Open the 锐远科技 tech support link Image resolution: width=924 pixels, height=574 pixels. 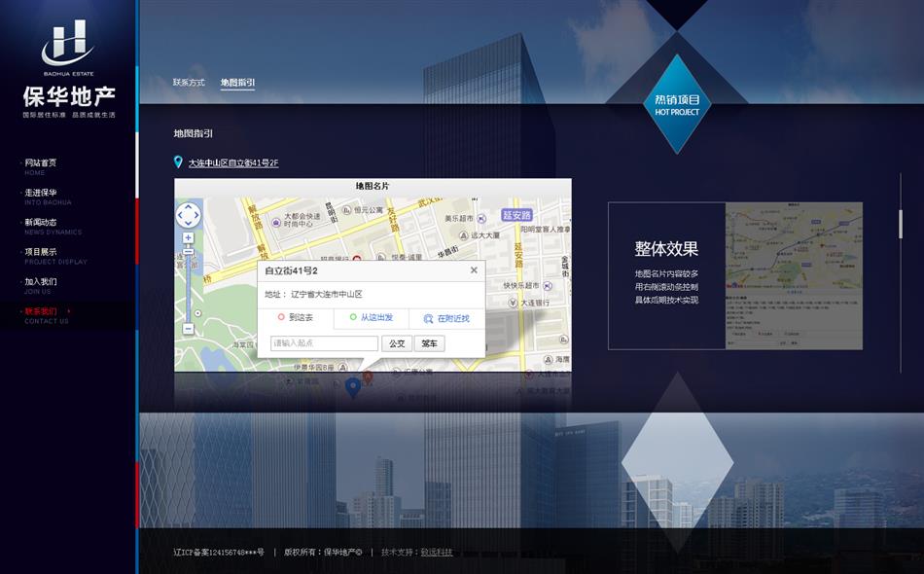click(x=437, y=553)
